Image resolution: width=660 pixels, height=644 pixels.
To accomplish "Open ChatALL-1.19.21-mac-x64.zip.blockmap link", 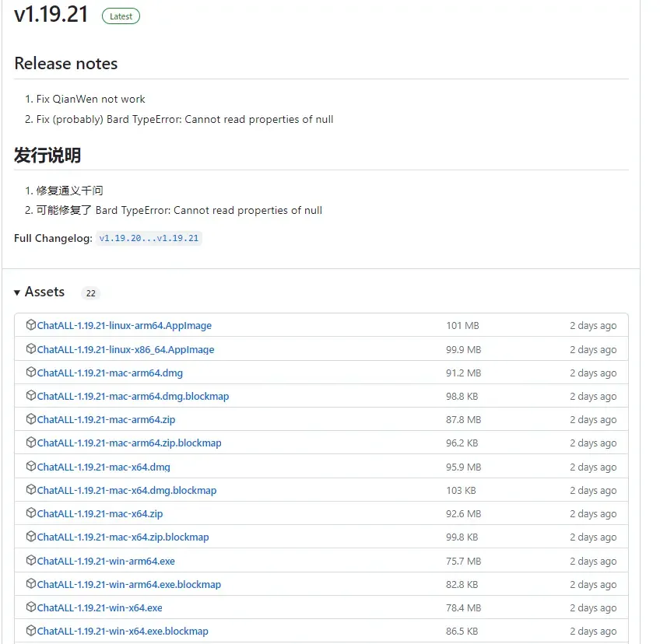I will pyautogui.click(x=123, y=537).
